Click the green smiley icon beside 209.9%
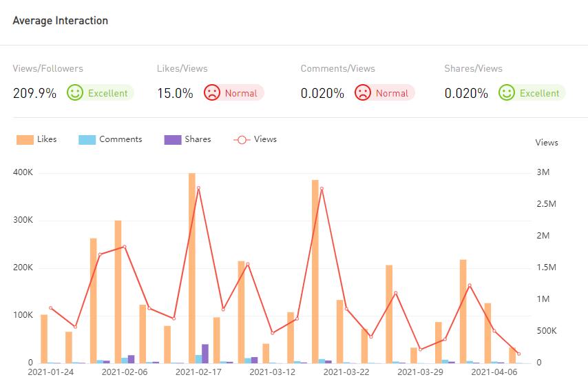Screen dimensions: 588x384 [x=75, y=93]
